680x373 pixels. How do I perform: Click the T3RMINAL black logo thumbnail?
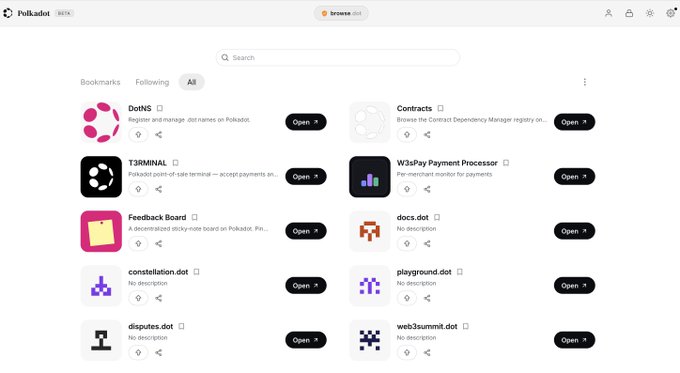pos(101,177)
